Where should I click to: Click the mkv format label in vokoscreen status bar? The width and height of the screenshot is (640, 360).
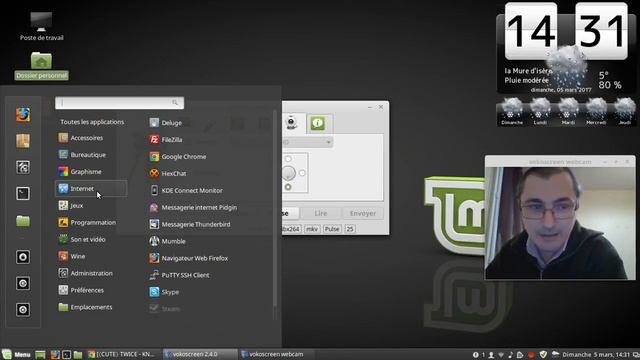(x=312, y=229)
